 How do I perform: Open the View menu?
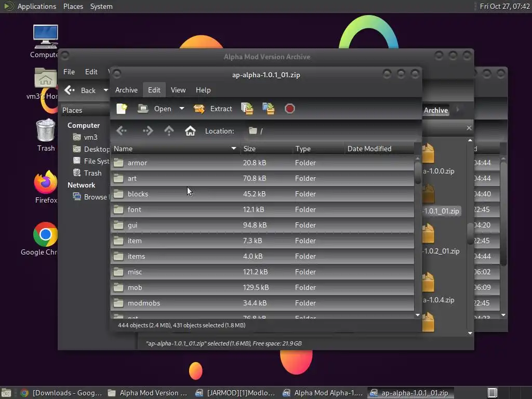click(178, 90)
